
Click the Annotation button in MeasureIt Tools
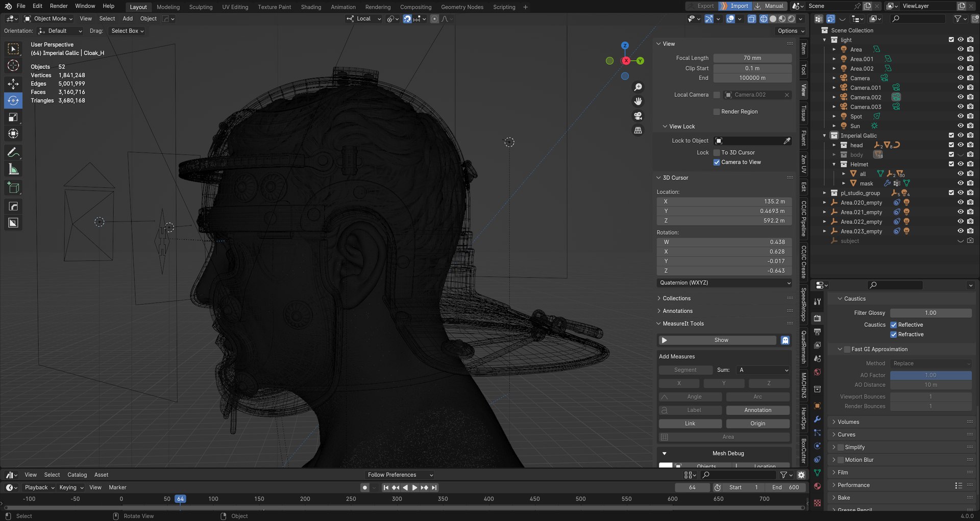click(x=757, y=410)
